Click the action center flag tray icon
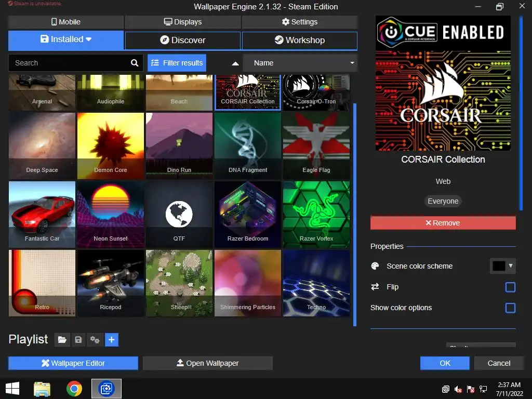 tap(471, 389)
